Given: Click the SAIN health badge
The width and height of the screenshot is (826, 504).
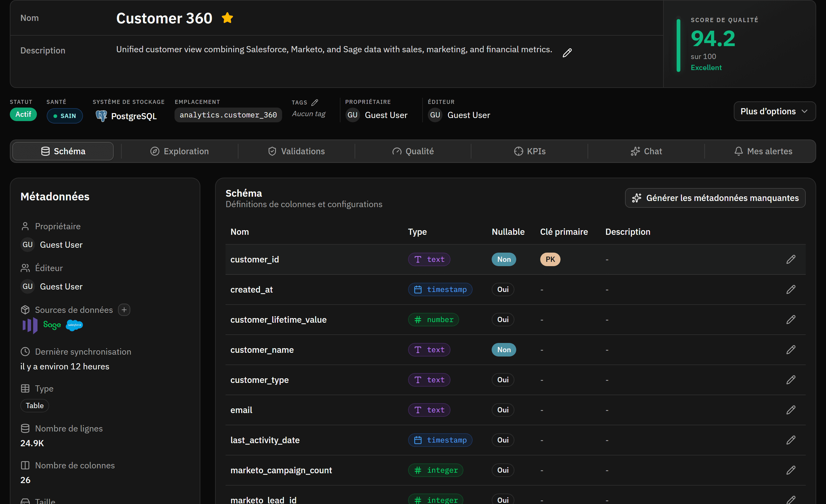Looking at the screenshot, I should pyautogui.click(x=65, y=116).
